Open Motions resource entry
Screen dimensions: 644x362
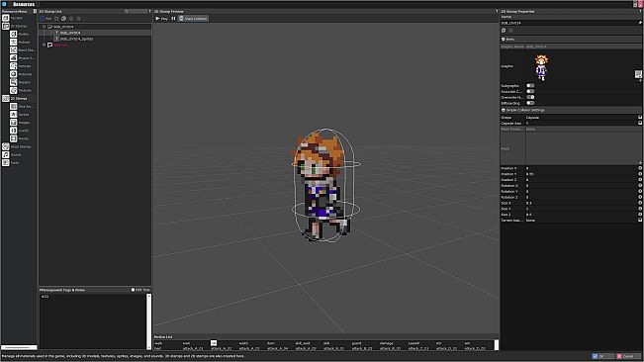coord(20,43)
